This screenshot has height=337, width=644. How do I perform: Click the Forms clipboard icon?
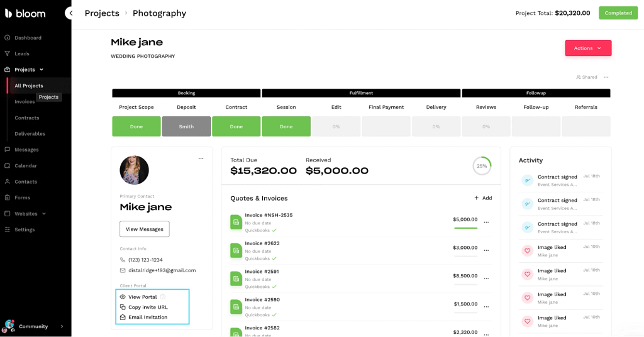pos(8,198)
